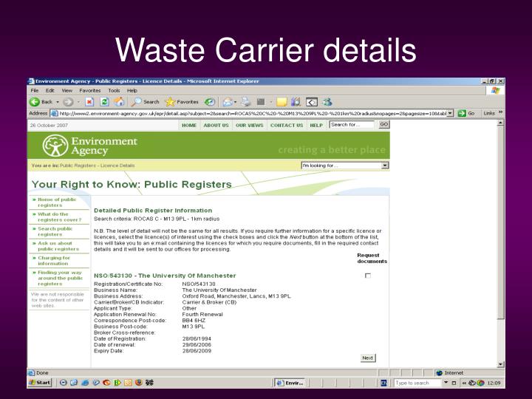Click the yellow note toolbar icon

pyautogui.click(x=282, y=102)
